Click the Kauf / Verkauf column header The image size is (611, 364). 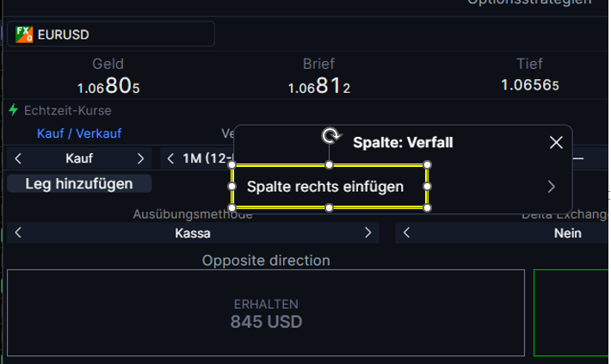pyautogui.click(x=79, y=133)
